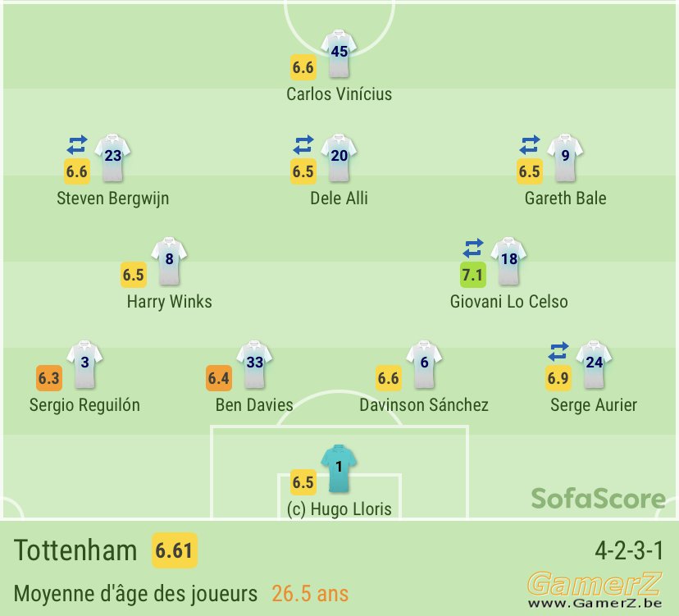The height and width of the screenshot is (616, 679).
Task: Click the Tottenham team name
Action: [x=75, y=550]
